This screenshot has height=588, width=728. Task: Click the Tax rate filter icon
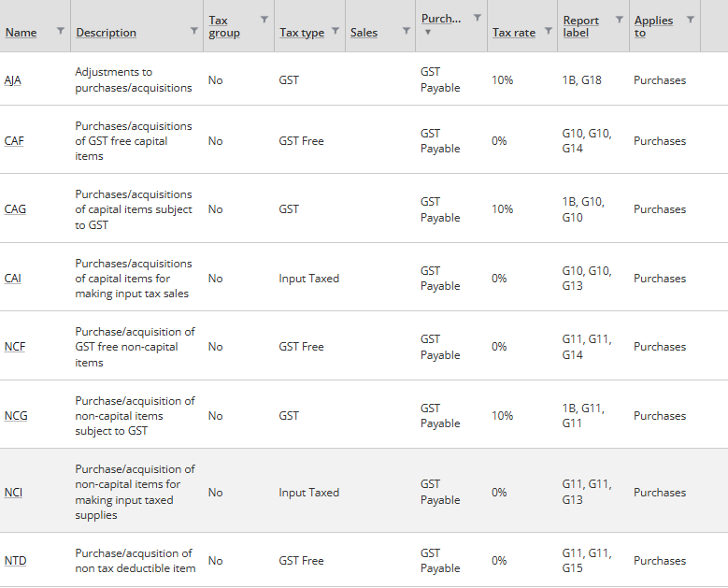549,31
